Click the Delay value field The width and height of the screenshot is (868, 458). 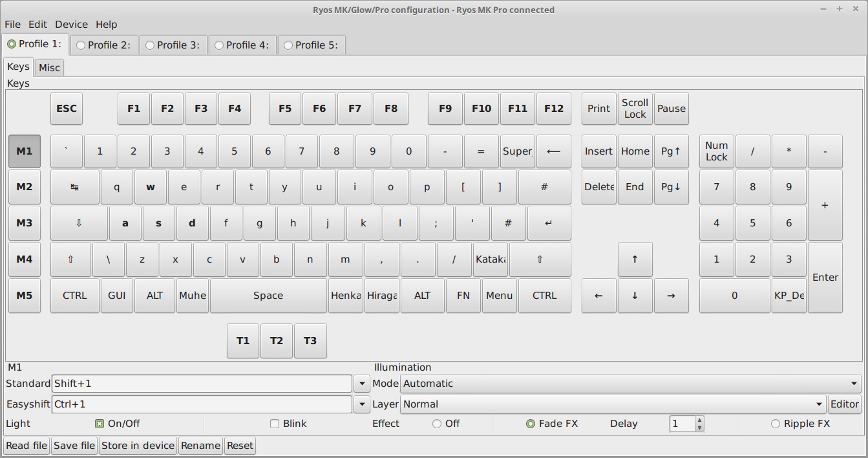[x=682, y=424]
